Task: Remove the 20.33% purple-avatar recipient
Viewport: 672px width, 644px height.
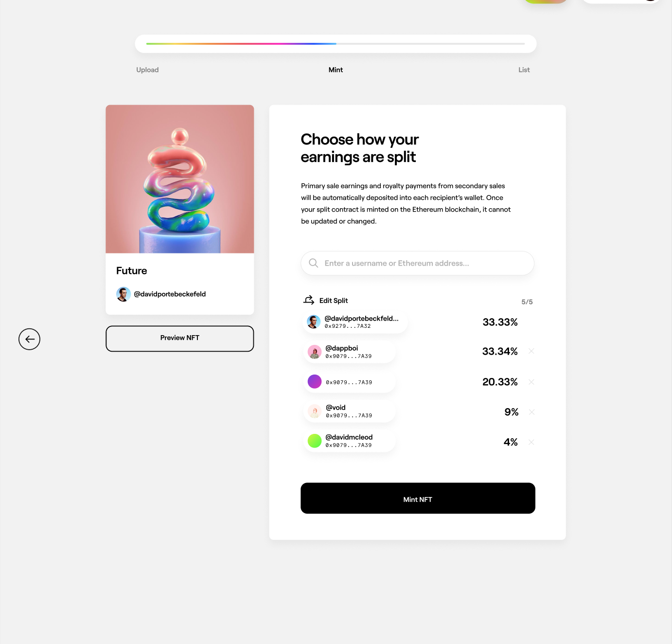Action: click(531, 382)
